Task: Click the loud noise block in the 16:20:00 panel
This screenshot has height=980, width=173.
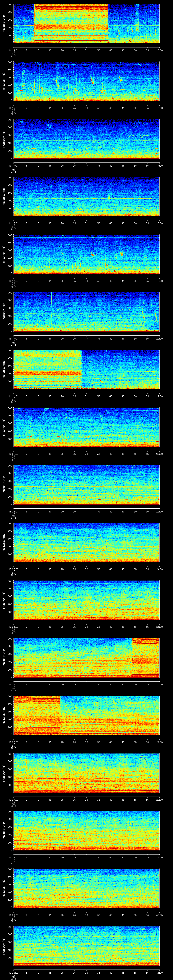Action: click(x=47, y=369)
